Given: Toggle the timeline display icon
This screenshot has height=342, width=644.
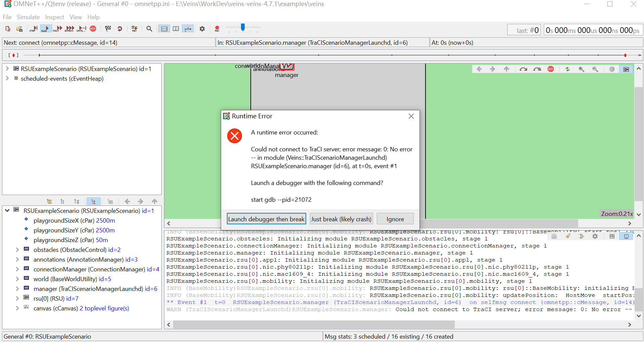Looking at the screenshot, I should coord(188,29).
